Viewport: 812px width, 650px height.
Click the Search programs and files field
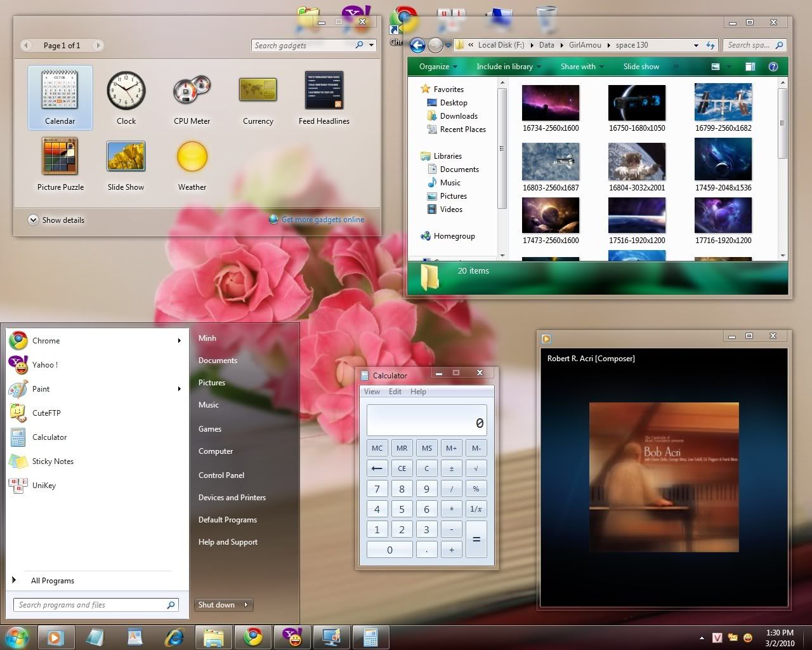pyautogui.click(x=96, y=605)
